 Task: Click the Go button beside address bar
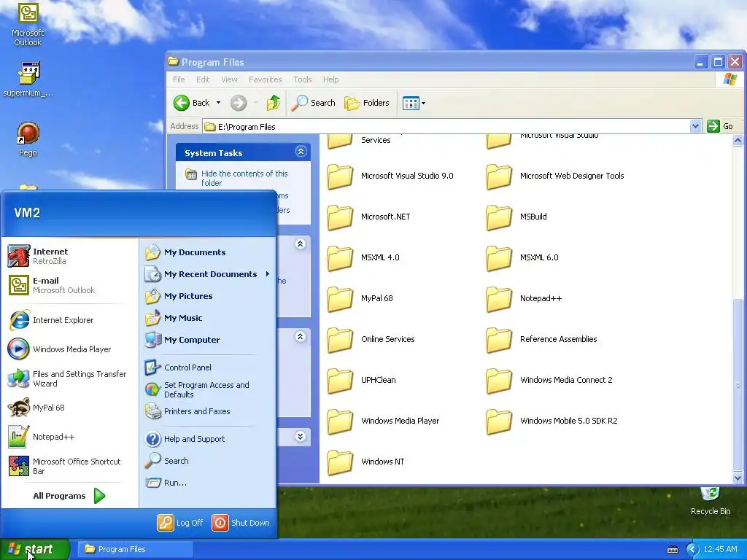[x=720, y=126]
